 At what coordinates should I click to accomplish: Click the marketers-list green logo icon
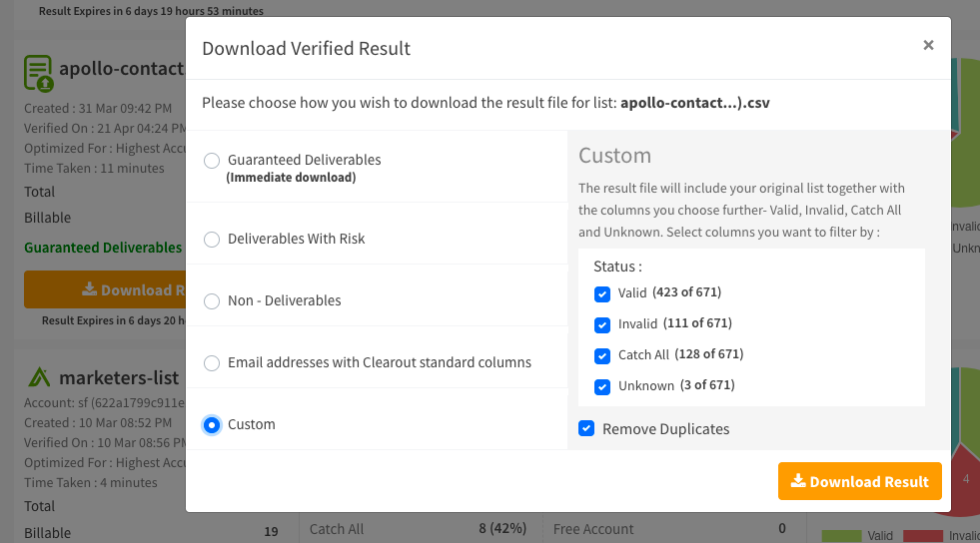[39, 377]
